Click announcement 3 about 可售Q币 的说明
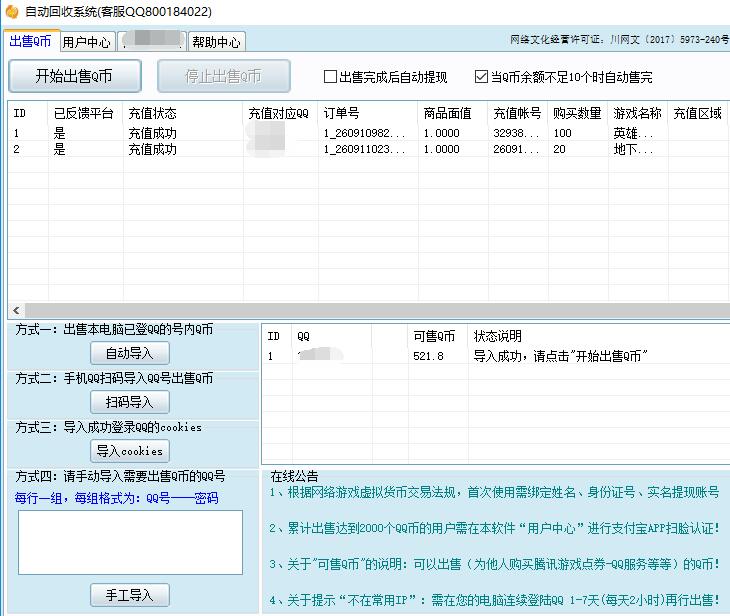This screenshot has height=616, width=730. click(x=494, y=564)
